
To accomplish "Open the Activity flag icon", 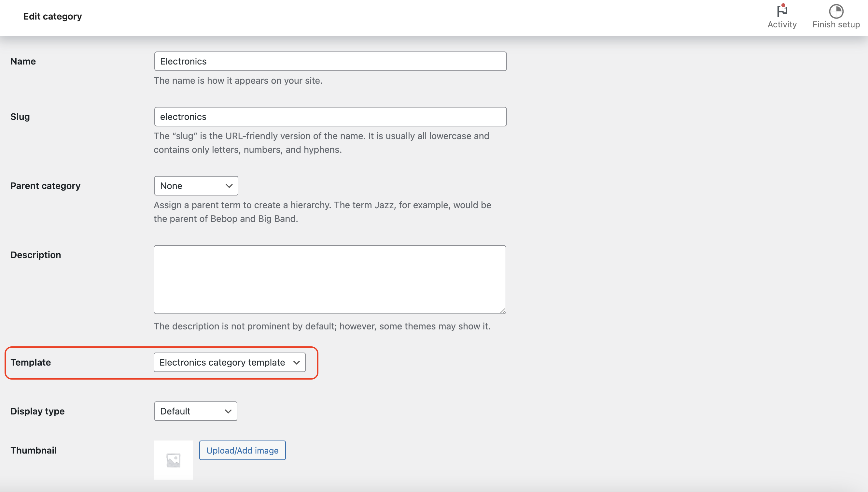I will pyautogui.click(x=782, y=11).
